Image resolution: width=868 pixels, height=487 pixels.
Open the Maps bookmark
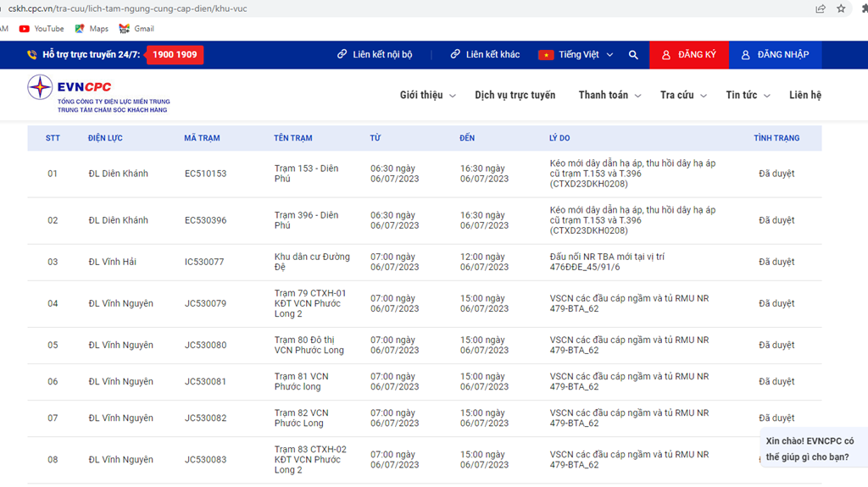tap(92, 29)
